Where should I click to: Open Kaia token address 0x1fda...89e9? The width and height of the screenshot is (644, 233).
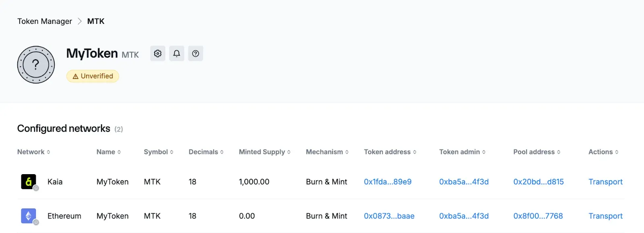[x=388, y=182]
